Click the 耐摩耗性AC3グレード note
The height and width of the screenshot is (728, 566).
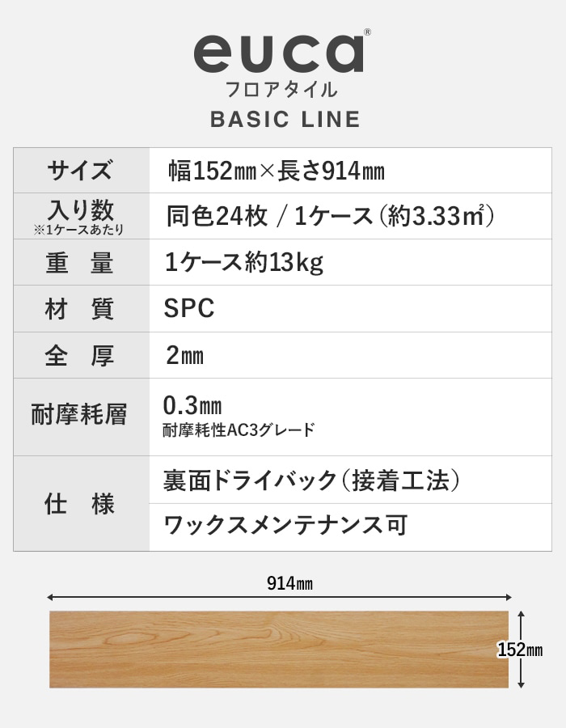click(239, 430)
